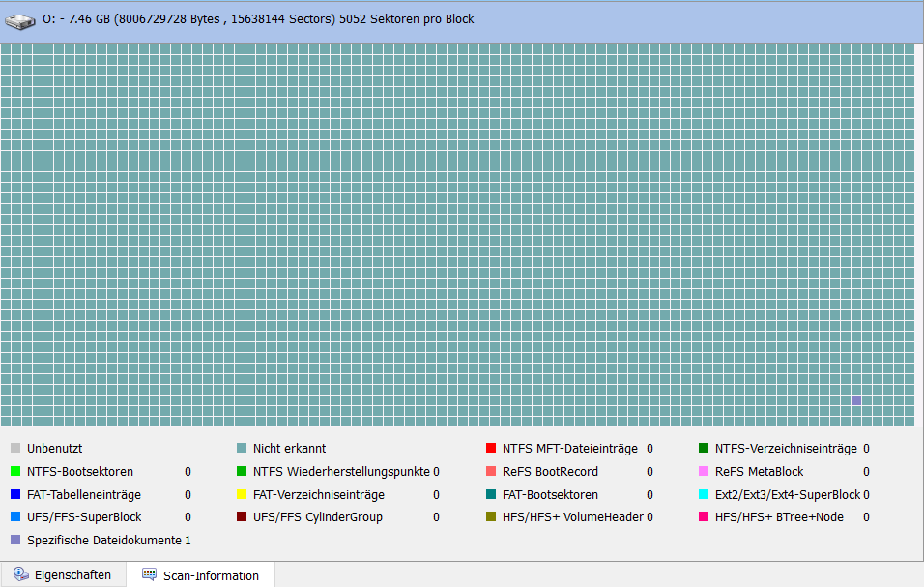Click the HFS/HFS+ VolumeHeader olive swatch
This screenshot has height=587, width=924.
[490, 516]
